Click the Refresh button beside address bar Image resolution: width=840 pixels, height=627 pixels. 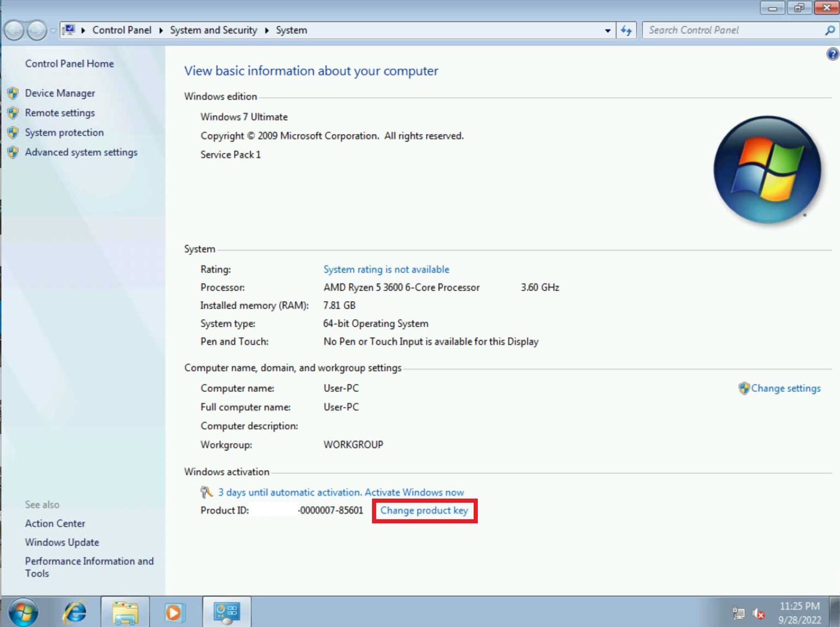(626, 30)
